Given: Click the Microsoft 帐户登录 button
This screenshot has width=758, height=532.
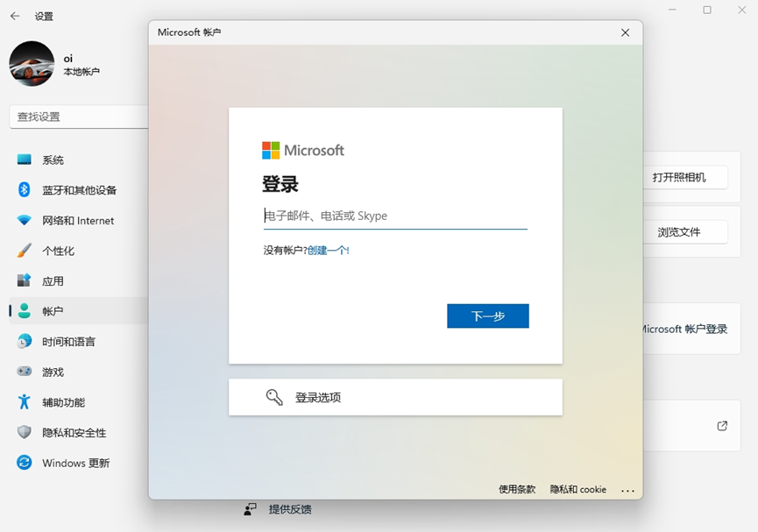Looking at the screenshot, I should [684, 329].
